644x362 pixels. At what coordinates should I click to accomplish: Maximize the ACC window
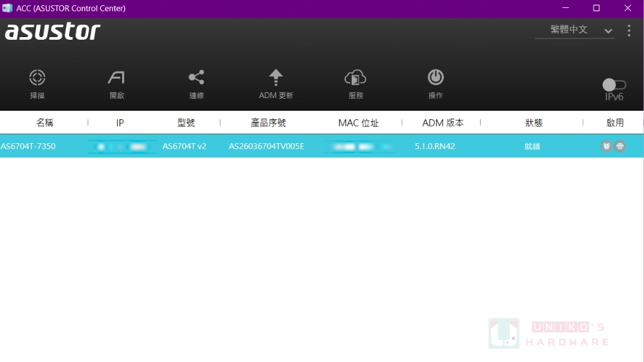tap(596, 8)
